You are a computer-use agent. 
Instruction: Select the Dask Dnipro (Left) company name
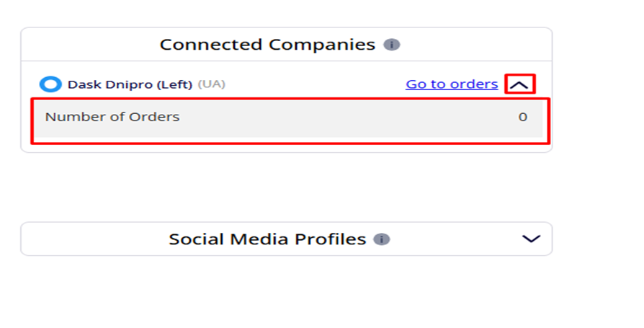[x=130, y=84]
